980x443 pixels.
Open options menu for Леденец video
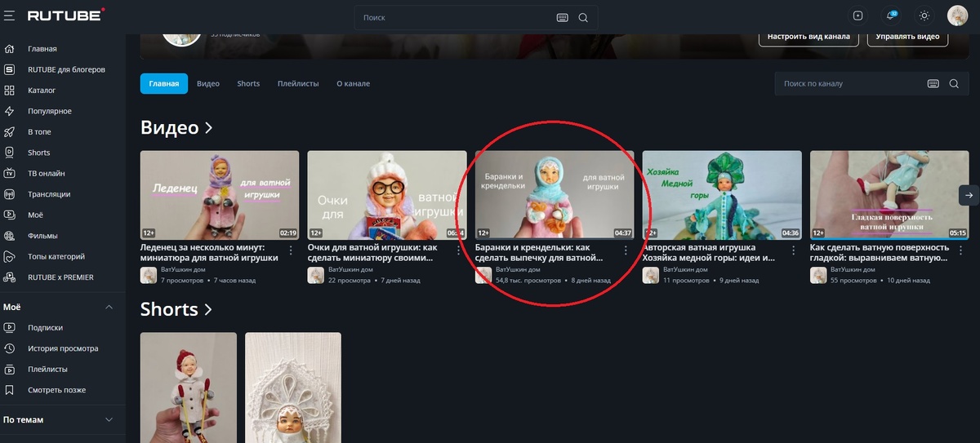pos(292,250)
